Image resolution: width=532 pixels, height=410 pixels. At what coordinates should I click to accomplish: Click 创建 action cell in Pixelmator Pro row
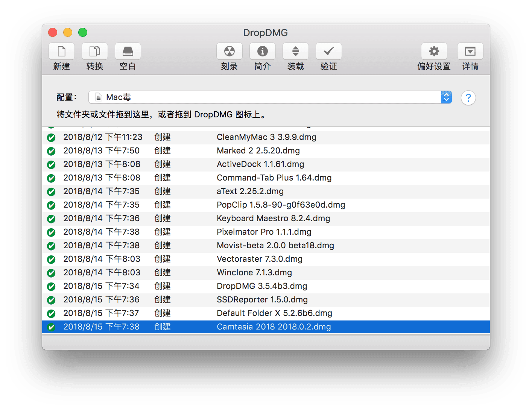click(x=163, y=232)
